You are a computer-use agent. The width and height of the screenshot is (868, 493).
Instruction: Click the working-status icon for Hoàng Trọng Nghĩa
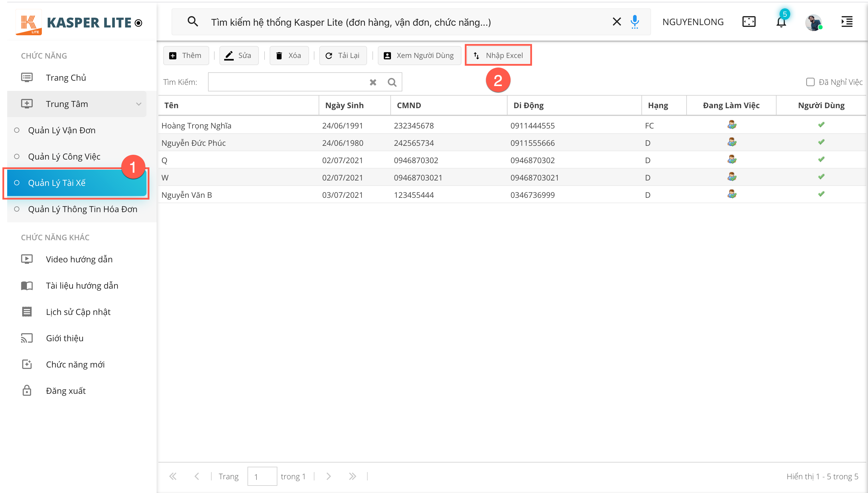click(731, 125)
